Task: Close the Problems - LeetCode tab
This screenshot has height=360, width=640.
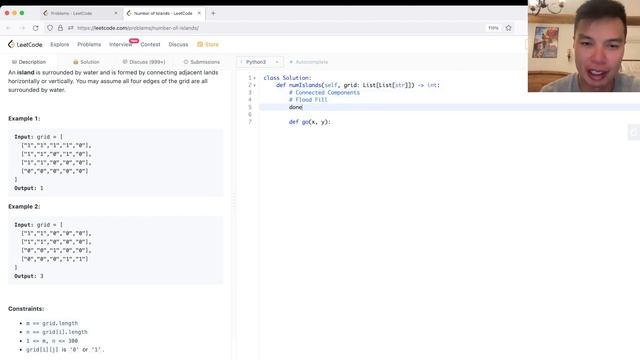Action: [x=116, y=13]
